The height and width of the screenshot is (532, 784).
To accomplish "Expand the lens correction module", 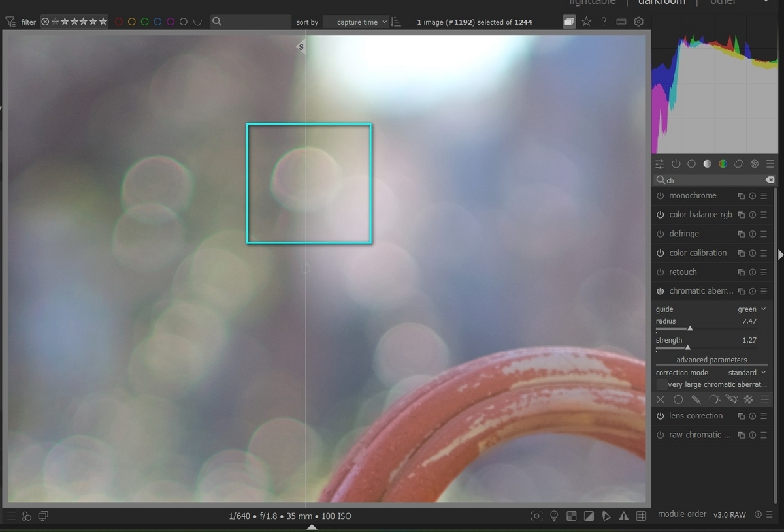I will tap(696, 416).
